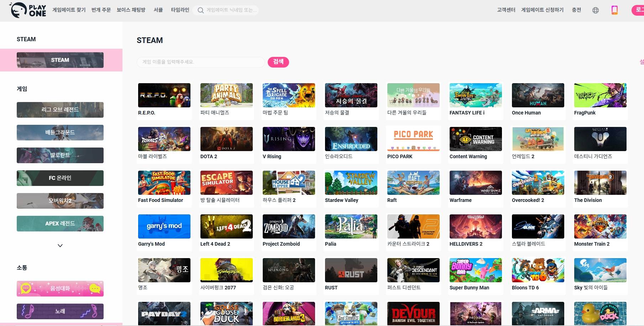Image resolution: width=644 pixels, height=326 pixels.
Task: Open 보이스 채팅방 menu
Action: (x=131, y=10)
